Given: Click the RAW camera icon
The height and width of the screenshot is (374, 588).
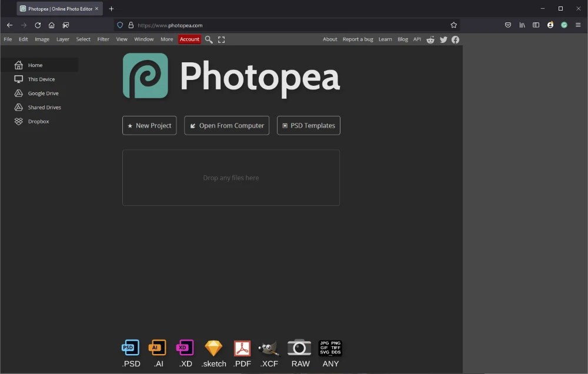Looking at the screenshot, I should point(299,348).
